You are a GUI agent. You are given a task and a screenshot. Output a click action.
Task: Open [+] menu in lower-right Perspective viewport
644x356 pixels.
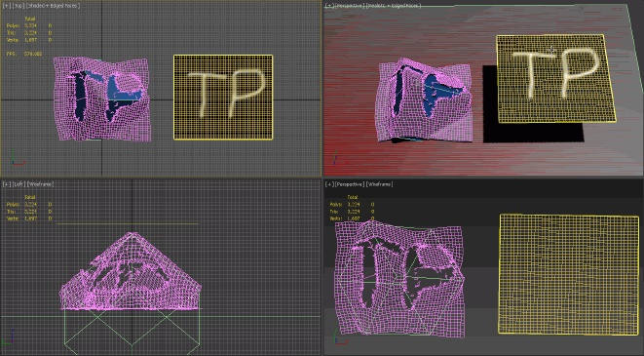click(329, 184)
